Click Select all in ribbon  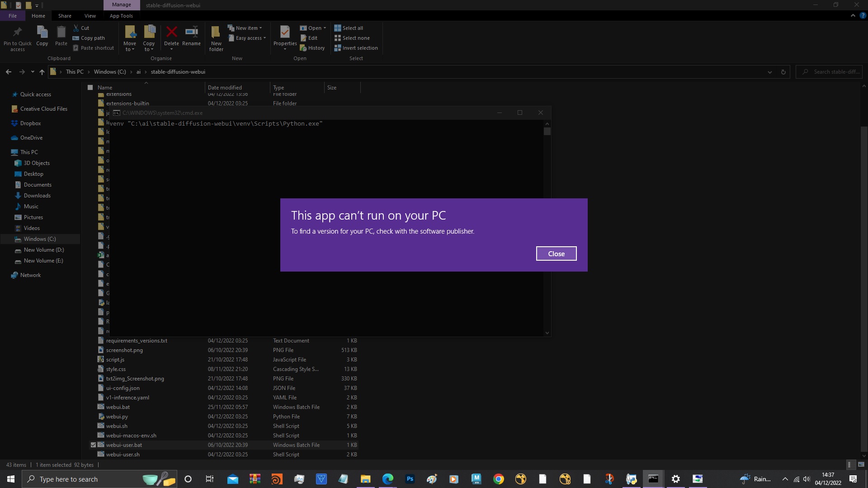(352, 28)
